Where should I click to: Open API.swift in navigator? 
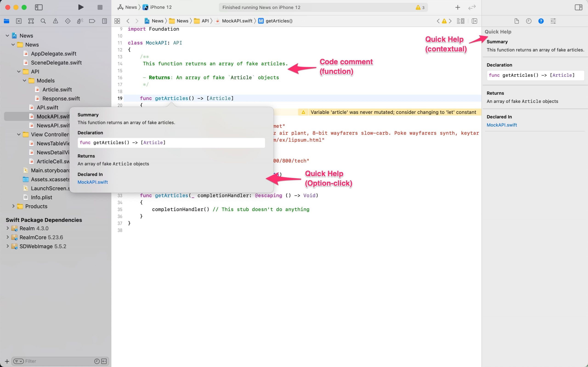point(47,107)
